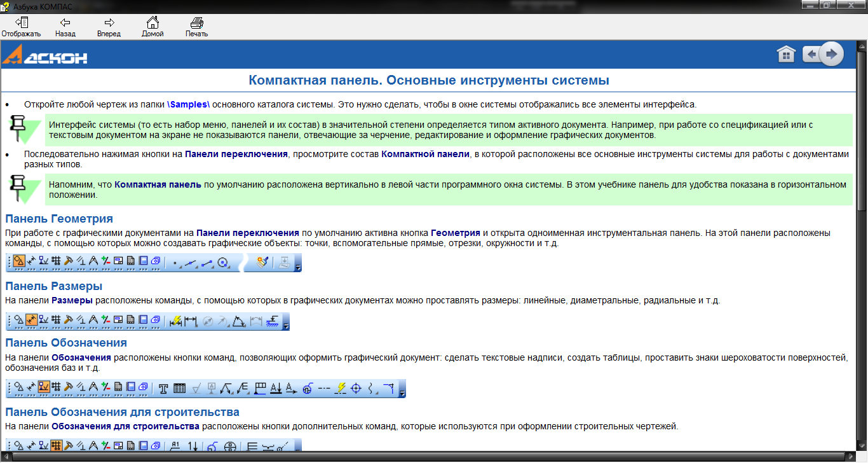
Task: Click the house icon in blue header
Action: click(x=787, y=55)
